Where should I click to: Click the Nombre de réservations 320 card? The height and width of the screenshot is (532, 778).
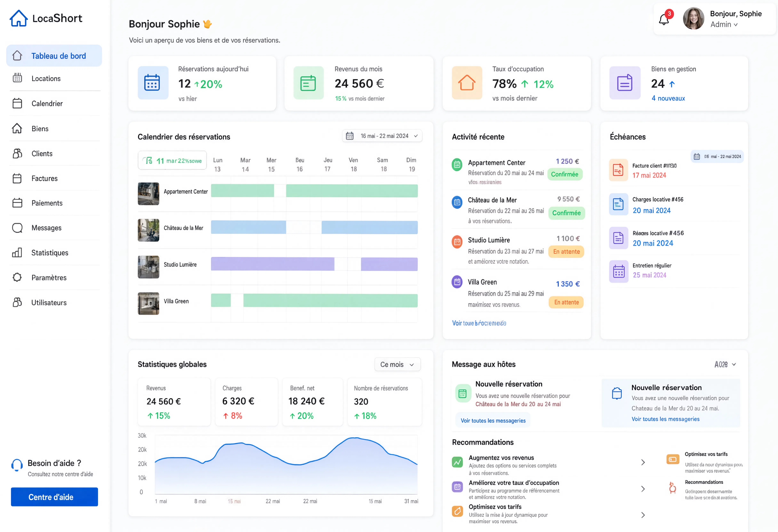click(x=384, y=402)
